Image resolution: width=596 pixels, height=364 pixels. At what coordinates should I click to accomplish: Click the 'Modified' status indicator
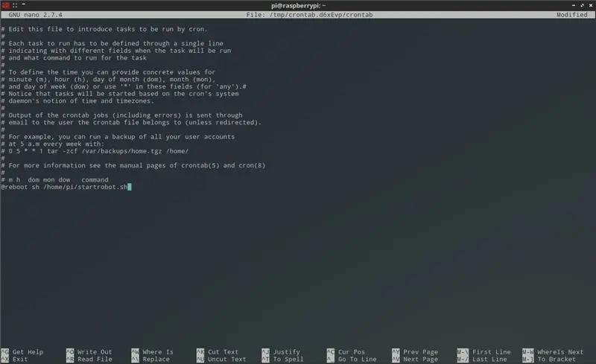point(572,15)
